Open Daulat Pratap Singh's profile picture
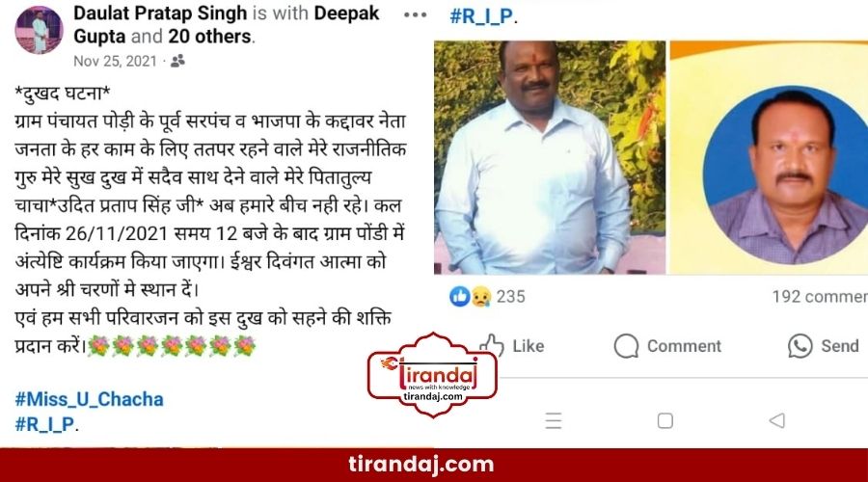The image size is (868, 482). click(39, 31)
